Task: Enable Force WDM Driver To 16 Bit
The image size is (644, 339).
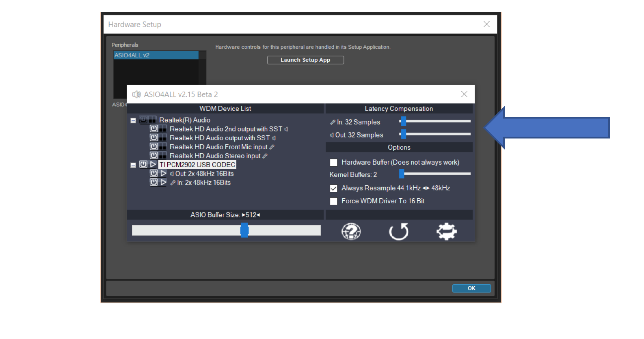Action: 334,201
